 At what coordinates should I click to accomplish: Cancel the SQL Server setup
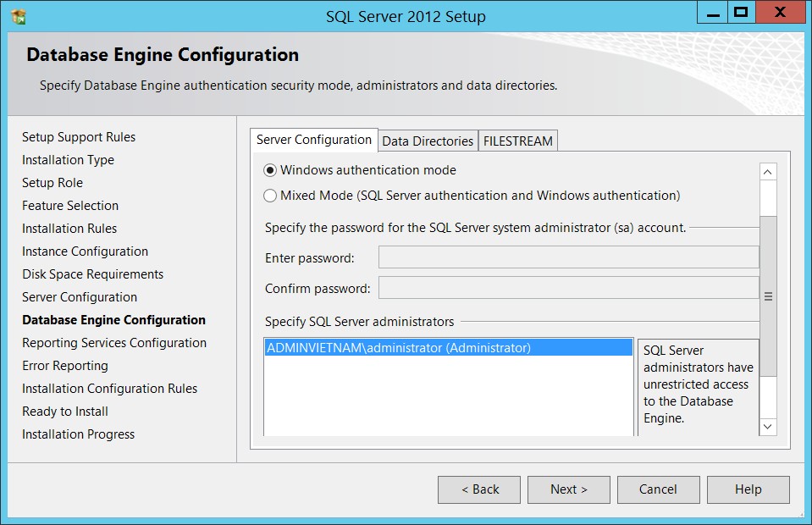pos(658,489)
